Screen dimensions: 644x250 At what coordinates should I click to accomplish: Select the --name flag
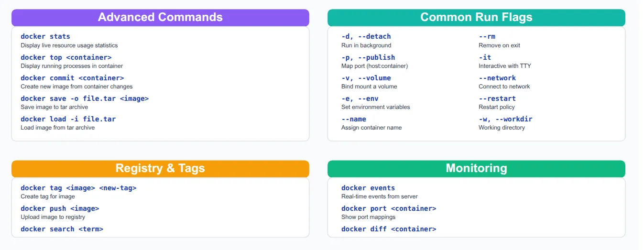(353, 119)
